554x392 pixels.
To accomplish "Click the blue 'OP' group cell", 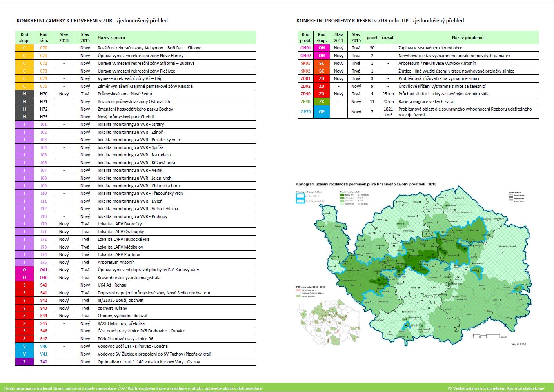I will 322,112.
